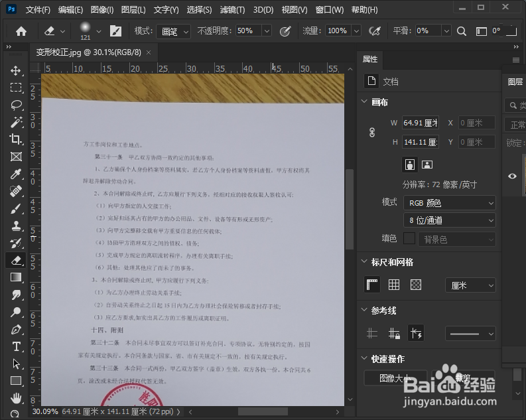Select the Crop tool

click(x=15, y=139)
